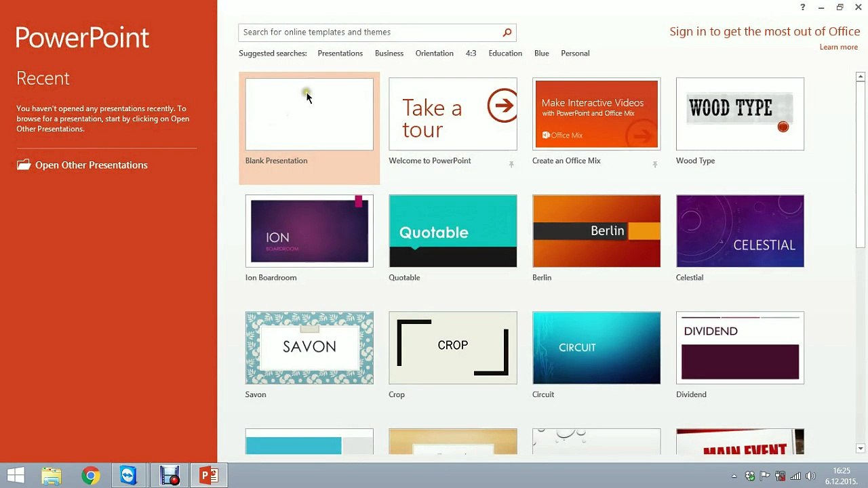Viewport: 868px width, 488px height.
Task: Select Wood Type template
Action: point(740,114)
